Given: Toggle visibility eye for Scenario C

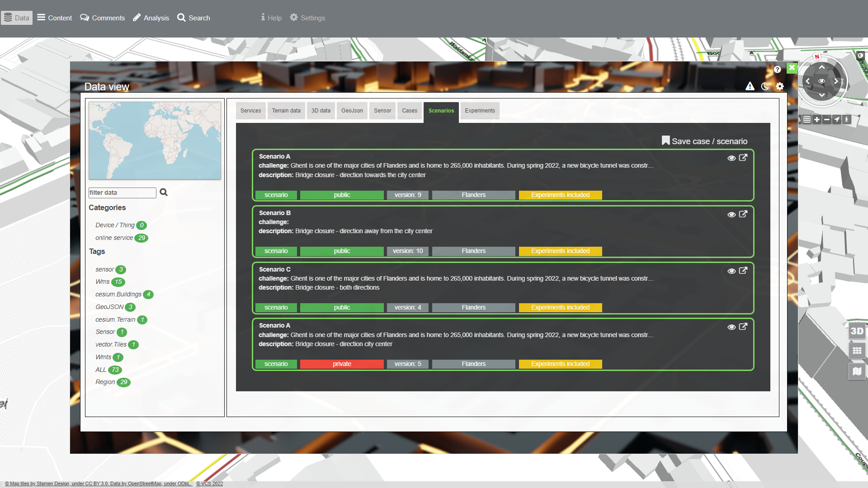Looking at the screenshot, I should point(731,271).
